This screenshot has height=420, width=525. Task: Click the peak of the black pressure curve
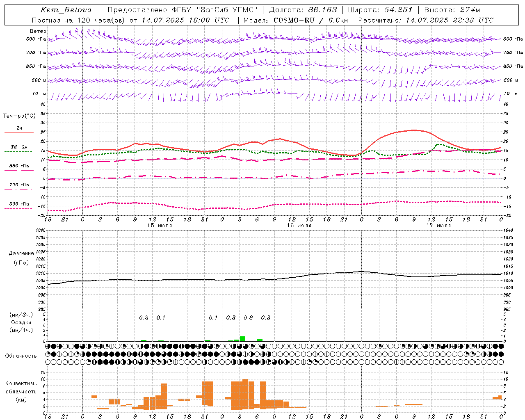pyautogui.click(x=362, y=271)
